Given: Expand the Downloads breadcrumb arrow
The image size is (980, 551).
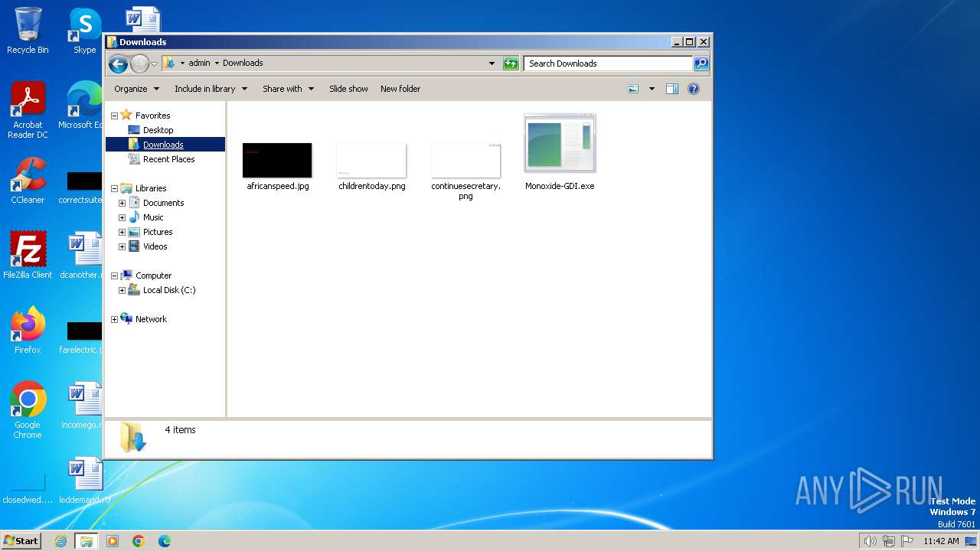Looking at the screenshot, I should coord(217,63).
